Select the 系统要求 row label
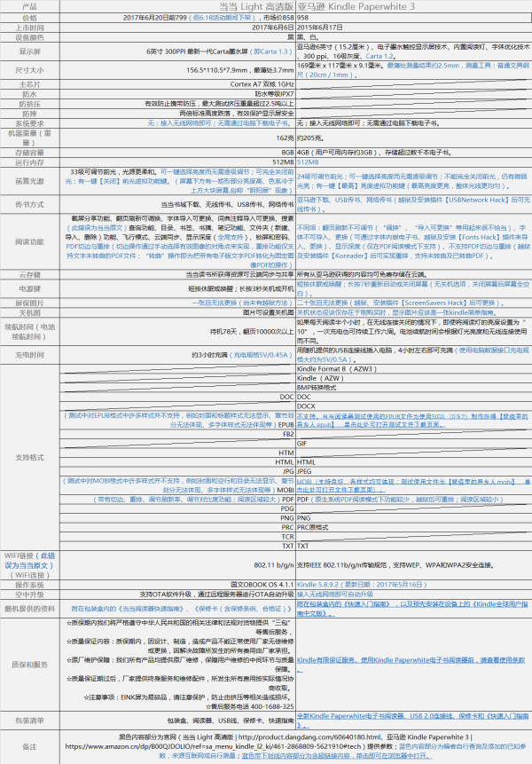The height and width of the screenshot is (764, 532). click(29, 123)
